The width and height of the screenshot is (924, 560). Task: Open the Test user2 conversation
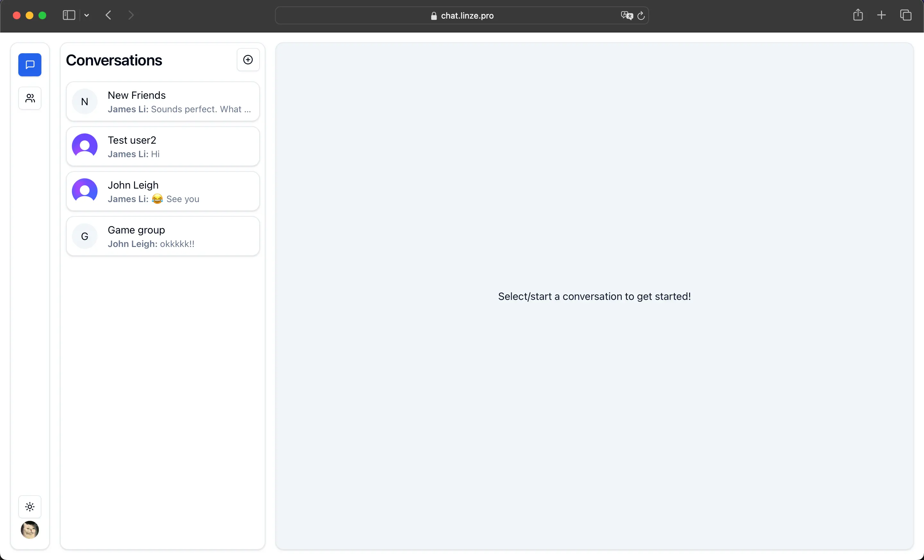163,147
